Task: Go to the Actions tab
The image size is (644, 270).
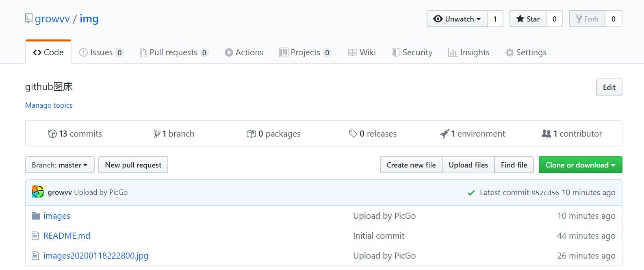Action: 244,52
